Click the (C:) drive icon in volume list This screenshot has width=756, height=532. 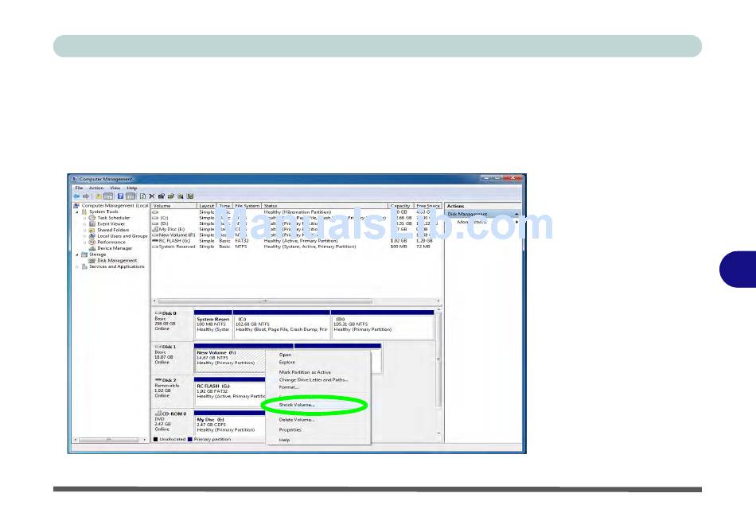point(155,218)
